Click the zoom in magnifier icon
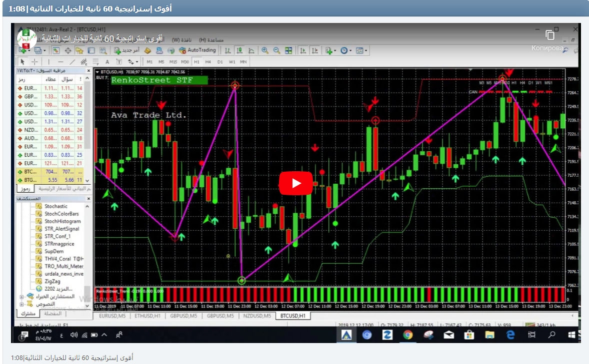Screen dimensions: 589x364 pos(264,50)
